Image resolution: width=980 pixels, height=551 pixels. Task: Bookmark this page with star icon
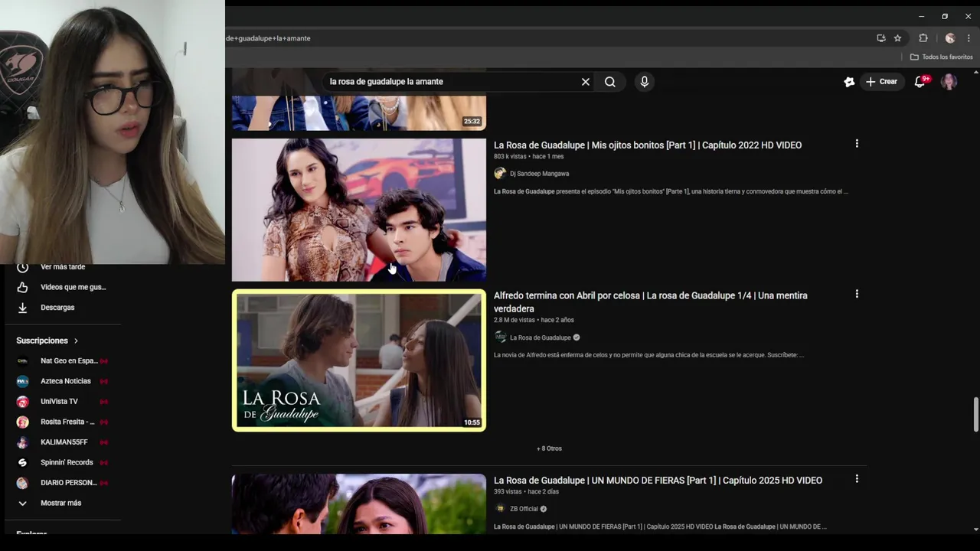897,38
